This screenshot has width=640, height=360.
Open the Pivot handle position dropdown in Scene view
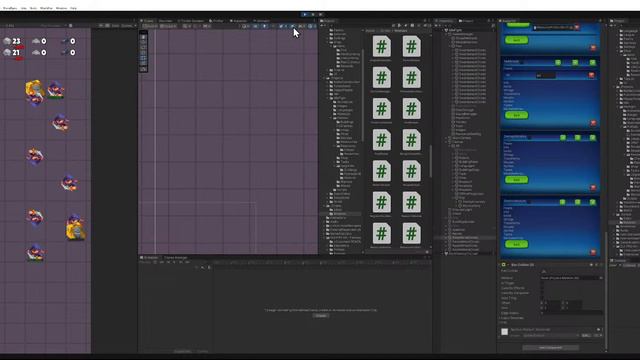tap(150, 26)
